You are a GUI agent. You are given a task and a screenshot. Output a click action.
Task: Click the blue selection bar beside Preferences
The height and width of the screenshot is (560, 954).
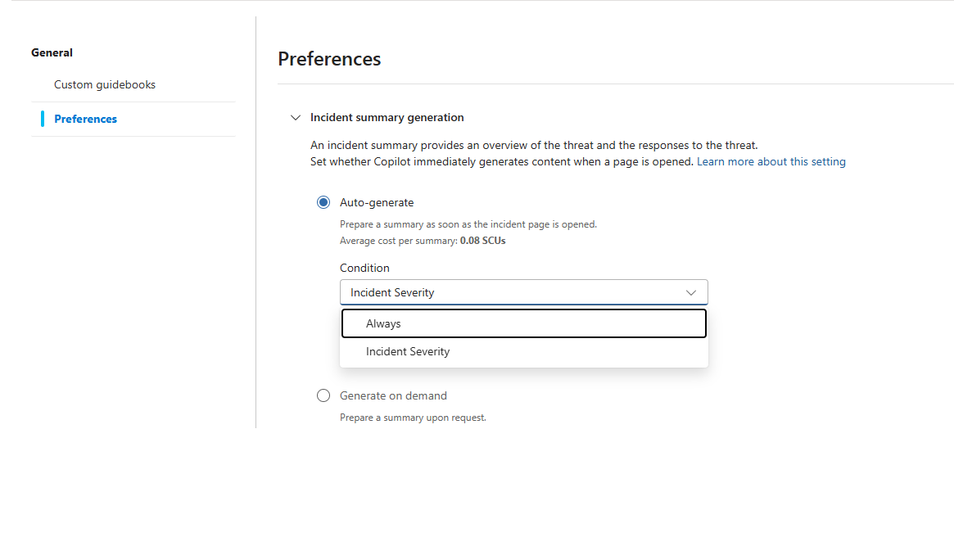click(x=43, y=119)
